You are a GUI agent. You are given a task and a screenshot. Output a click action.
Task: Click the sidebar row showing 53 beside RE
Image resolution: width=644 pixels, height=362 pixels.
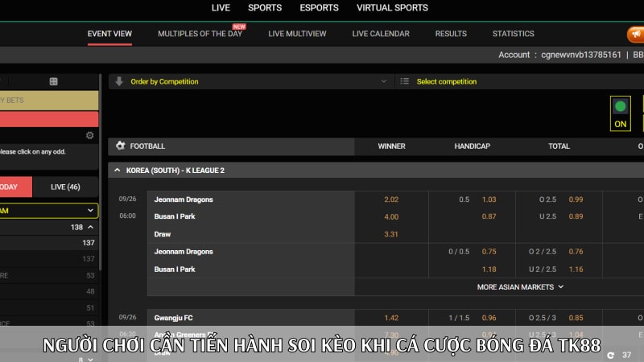click(48, 275)
